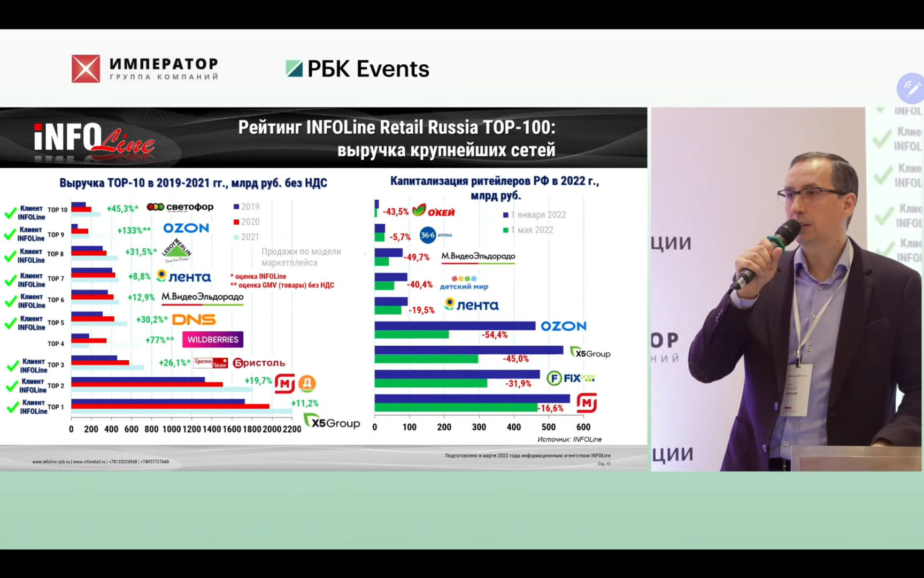Click the 'Капитализация ритейлеров РФ' chart title
Viewport: 924px width, 578px height.
[495, 188]
